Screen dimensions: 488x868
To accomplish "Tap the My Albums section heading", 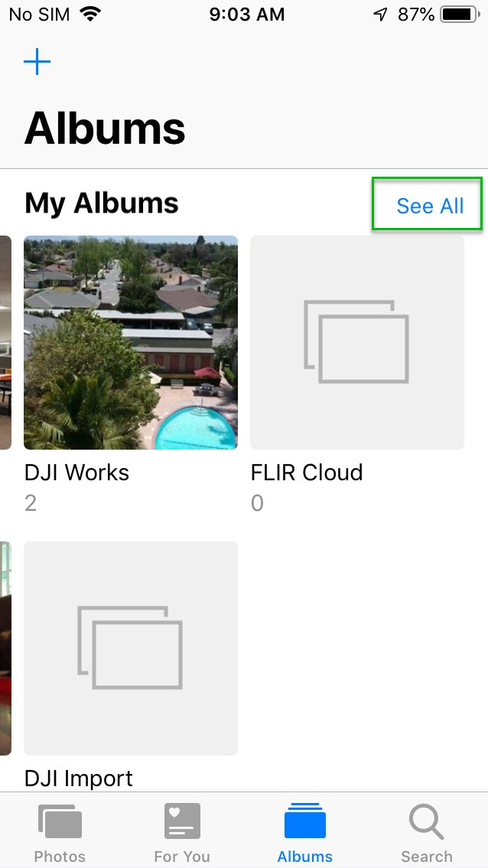I will point(102,203).
